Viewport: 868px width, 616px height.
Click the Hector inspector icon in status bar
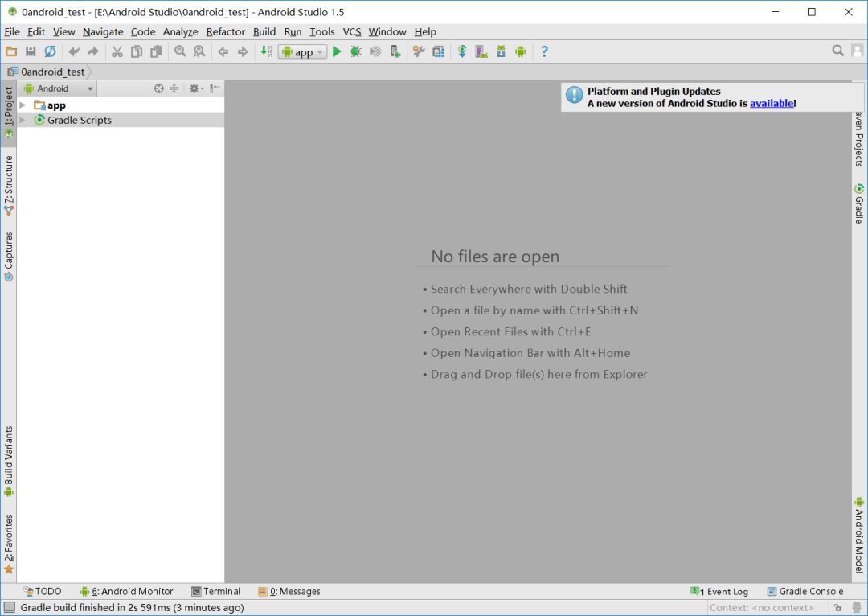858,608
